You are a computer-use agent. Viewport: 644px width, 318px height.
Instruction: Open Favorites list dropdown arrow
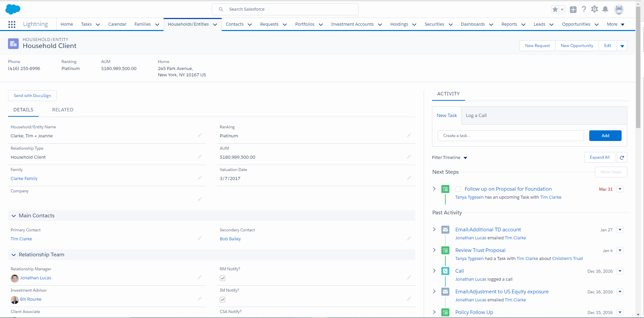click(562, 9)
